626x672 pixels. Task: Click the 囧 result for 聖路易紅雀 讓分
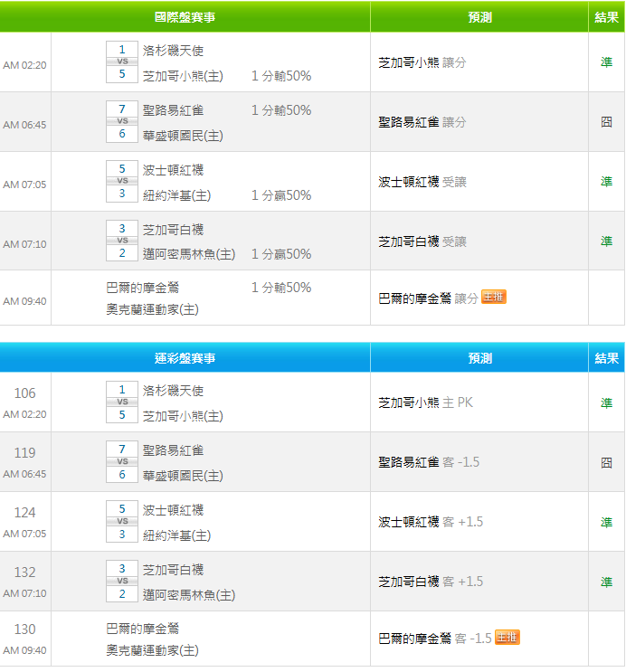tap(606, 122)
